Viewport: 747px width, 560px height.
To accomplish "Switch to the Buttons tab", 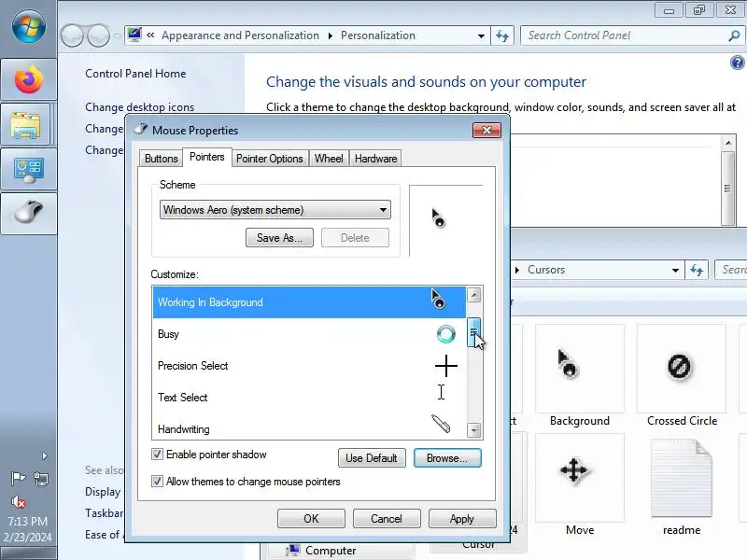I will [x=161, y=159].
